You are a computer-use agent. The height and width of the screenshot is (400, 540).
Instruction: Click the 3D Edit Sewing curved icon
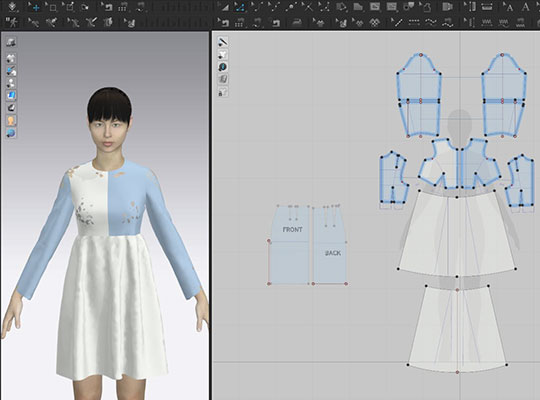pyautogui.click(x=107, y=7)
